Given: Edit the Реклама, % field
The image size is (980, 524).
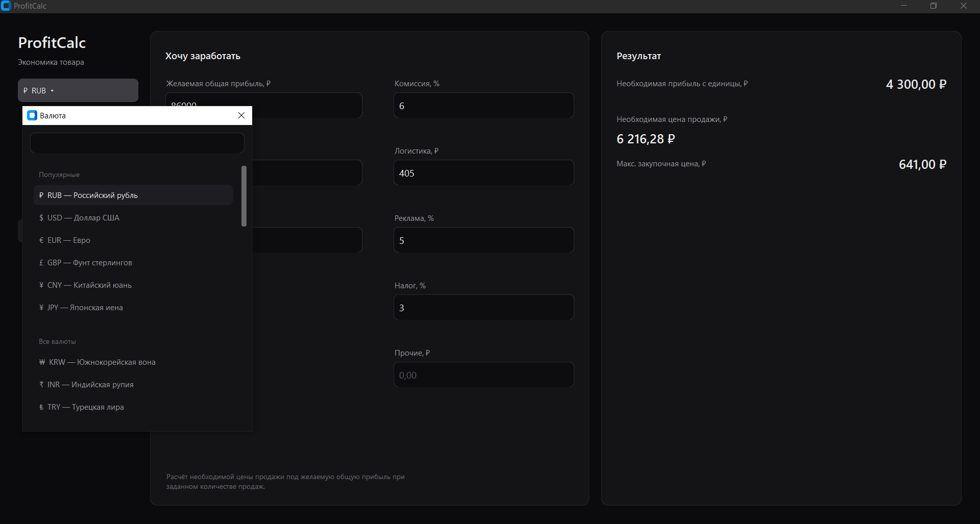Looking at the screenshot, I should coord(483,240).
